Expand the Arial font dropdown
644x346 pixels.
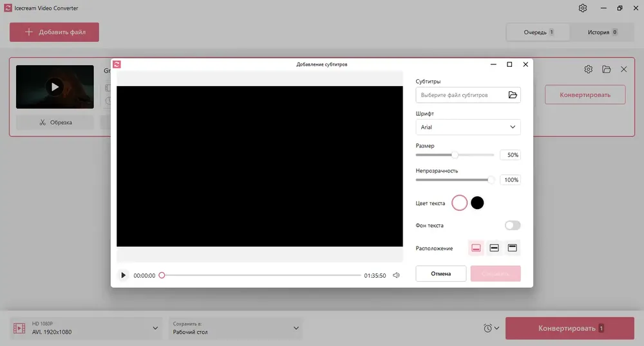click(x=468, y=127)
